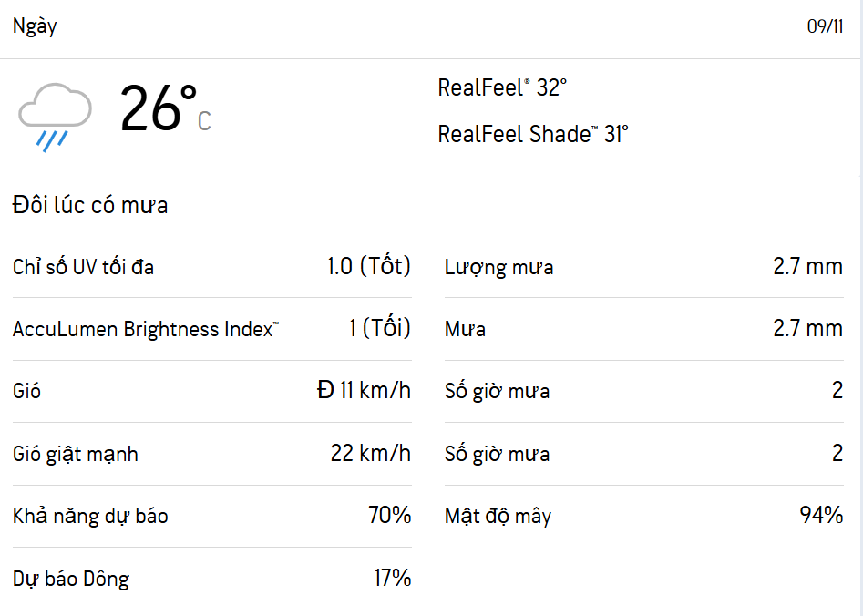
Task: Click the Đ 11 km/h wind value
Action: click(364, 391)
